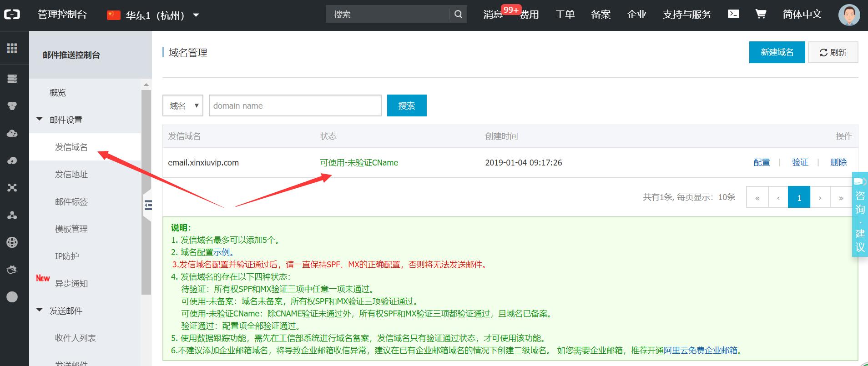Click the 刷新 refresh button
Screen dimensions: 868x366
[x=833, y=52]
